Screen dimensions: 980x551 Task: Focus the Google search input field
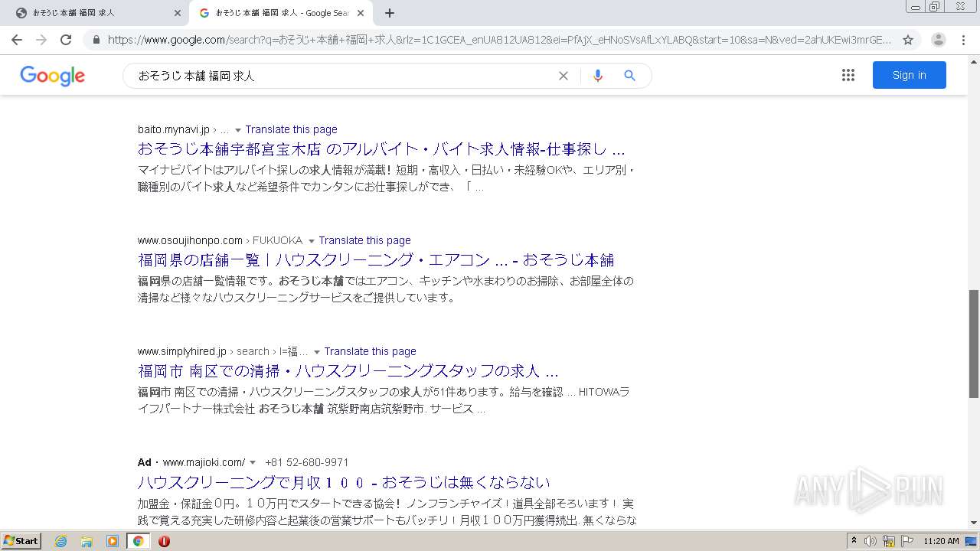[x=343, y=76]
